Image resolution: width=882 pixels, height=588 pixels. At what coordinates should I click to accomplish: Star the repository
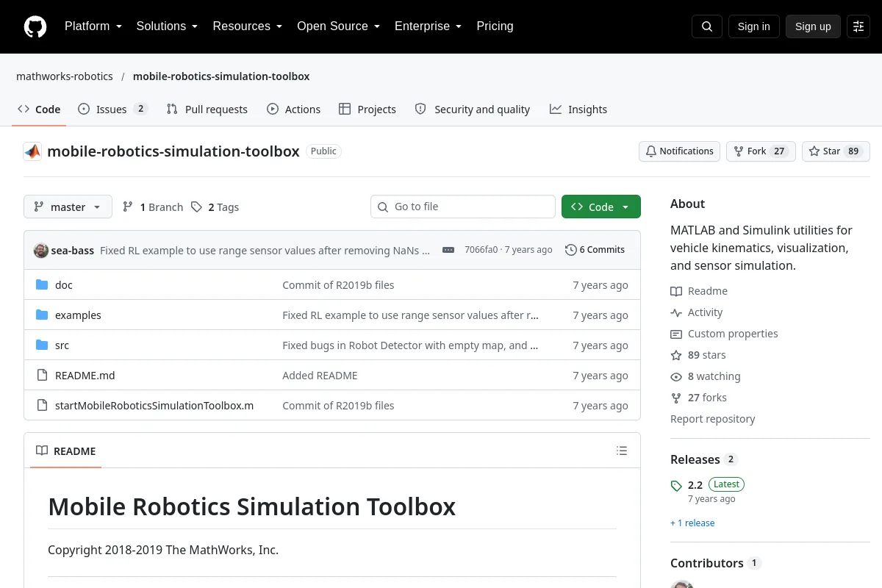836,151
